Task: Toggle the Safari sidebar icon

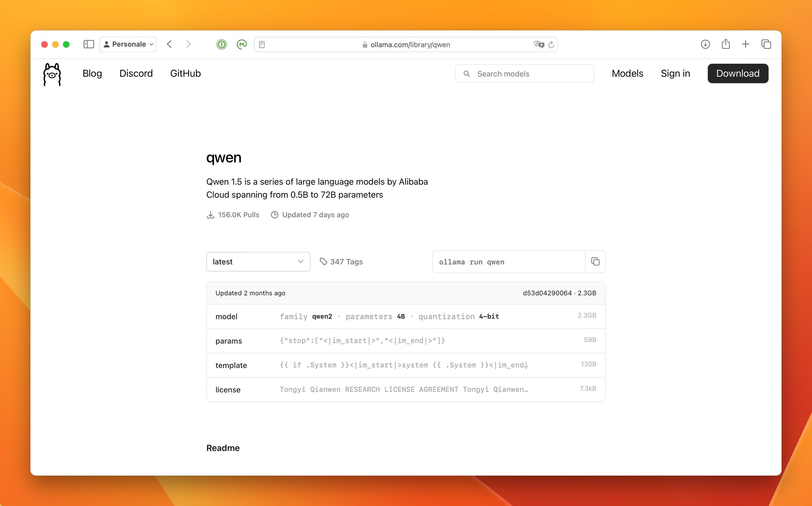Action: pos(88,44)
